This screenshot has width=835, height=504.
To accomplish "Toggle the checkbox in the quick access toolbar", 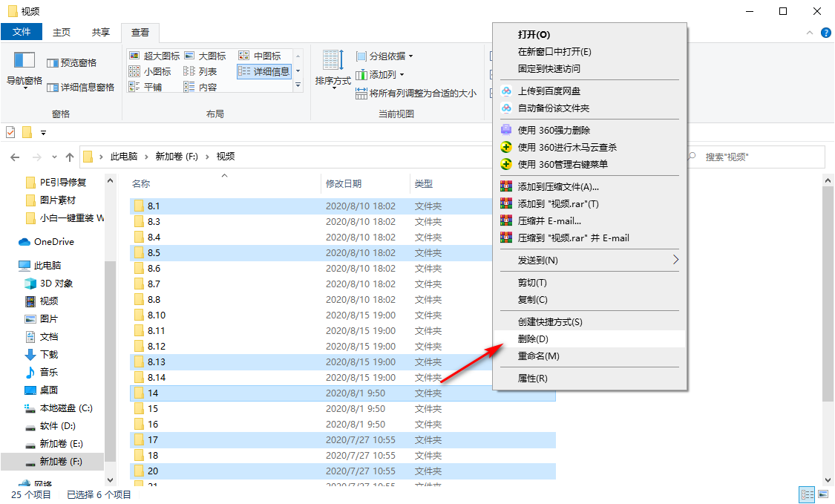I will click(x=10, y=131).
